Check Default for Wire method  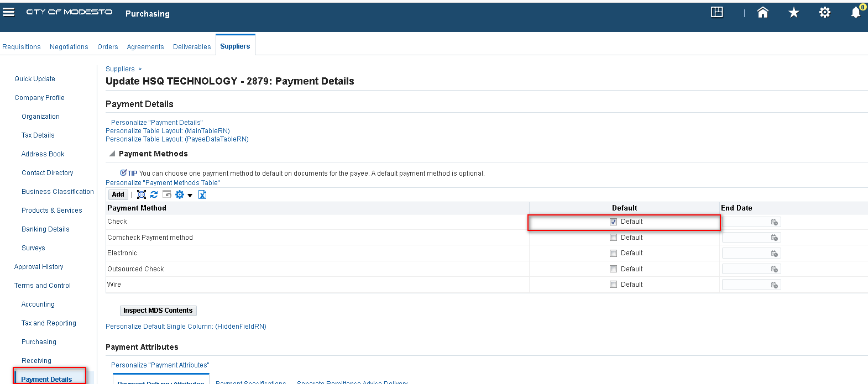coord(613,285)
